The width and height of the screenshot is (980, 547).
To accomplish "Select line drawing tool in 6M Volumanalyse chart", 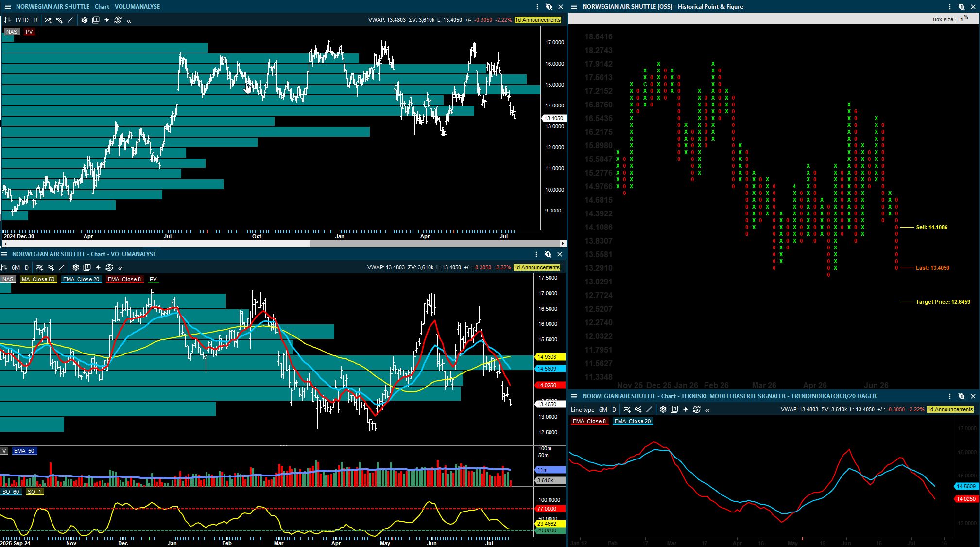I will point(62,267).
